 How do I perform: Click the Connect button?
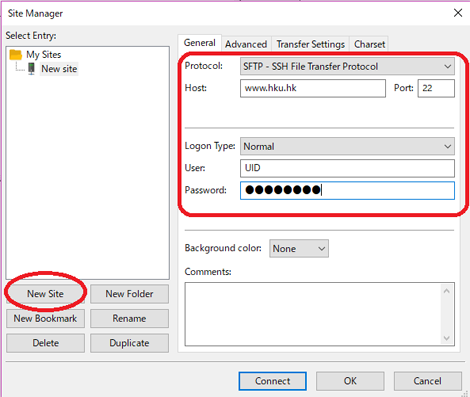[273, 381]
